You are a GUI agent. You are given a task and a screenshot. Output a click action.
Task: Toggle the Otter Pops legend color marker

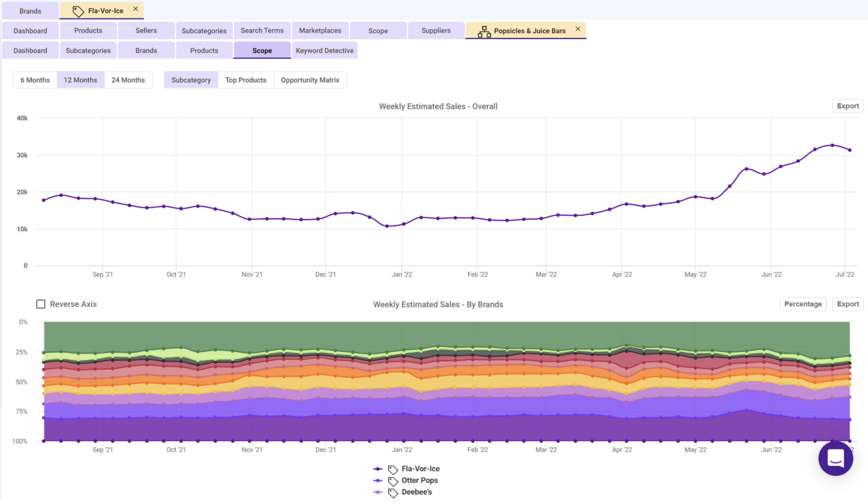click(x=378, y=481)
